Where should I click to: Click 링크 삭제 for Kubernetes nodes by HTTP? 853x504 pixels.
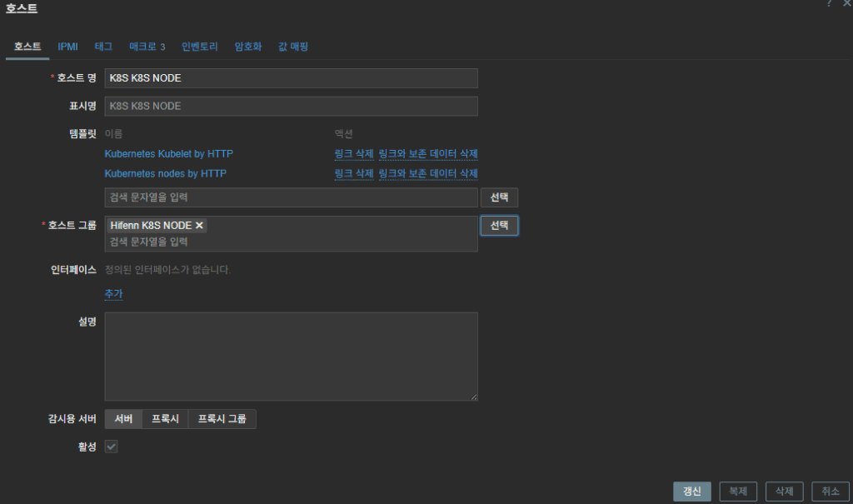click(x=353, y=173)
